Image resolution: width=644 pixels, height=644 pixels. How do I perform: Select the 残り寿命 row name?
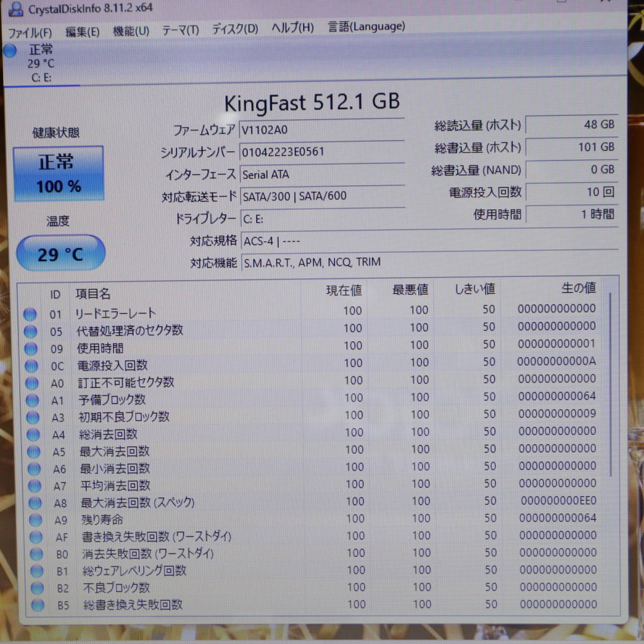(102, 520)
